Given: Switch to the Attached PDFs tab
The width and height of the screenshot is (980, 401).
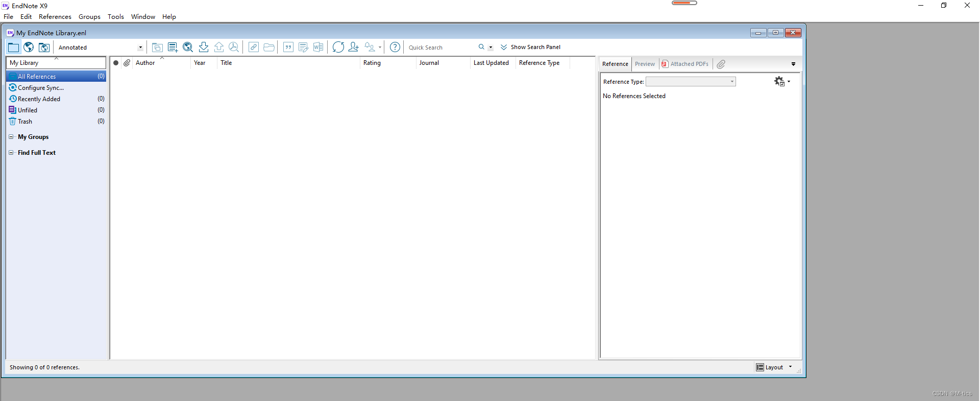Looking at the screenshot, I should (685, 64).
